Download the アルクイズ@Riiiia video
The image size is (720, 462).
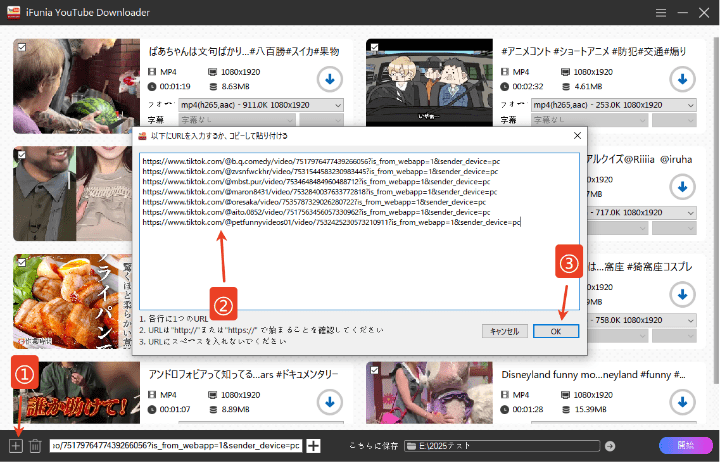tap(682, 186)
